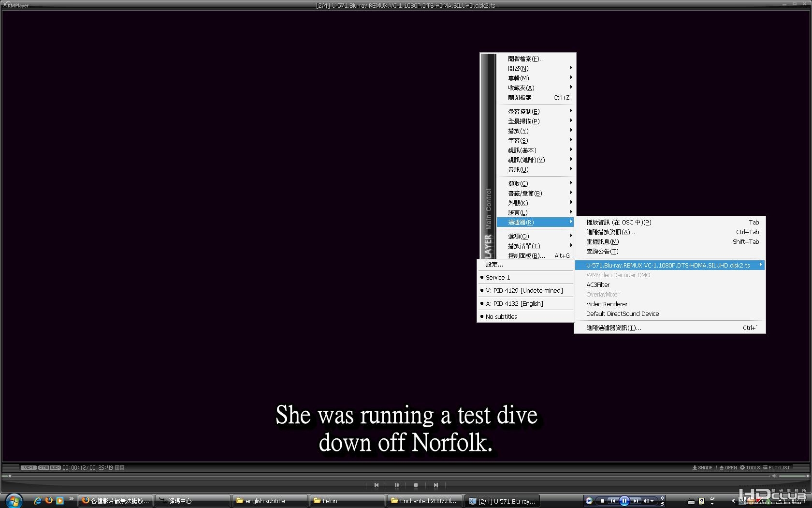The width and height of the screenshot is (812, 508).
Task: Open Felon folder taskbar button
Action: [x=348, y=501]
